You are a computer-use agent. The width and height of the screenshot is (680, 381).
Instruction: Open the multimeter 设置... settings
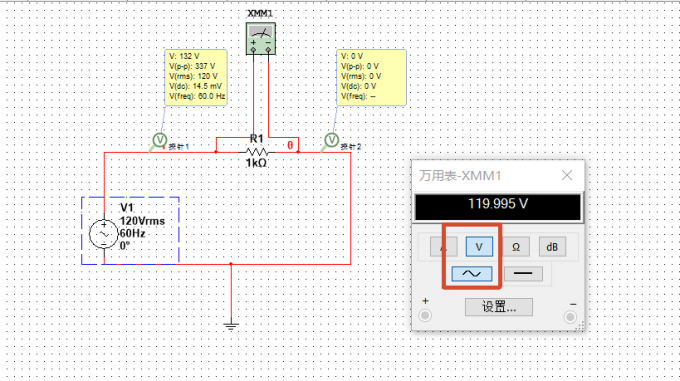(499, 307)
